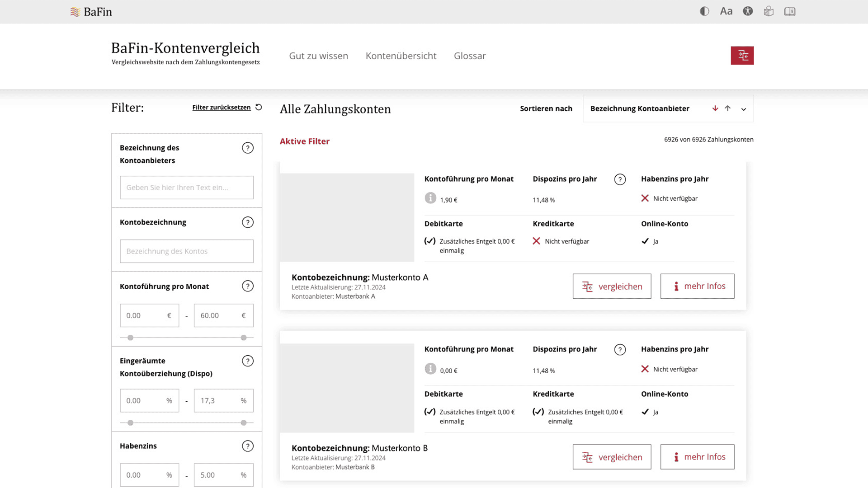This screenshot has width=868, height=488.
Task: Open Dispozins help in Musterkonto A card
Action: pyautogui.click(x=620, y=179)
